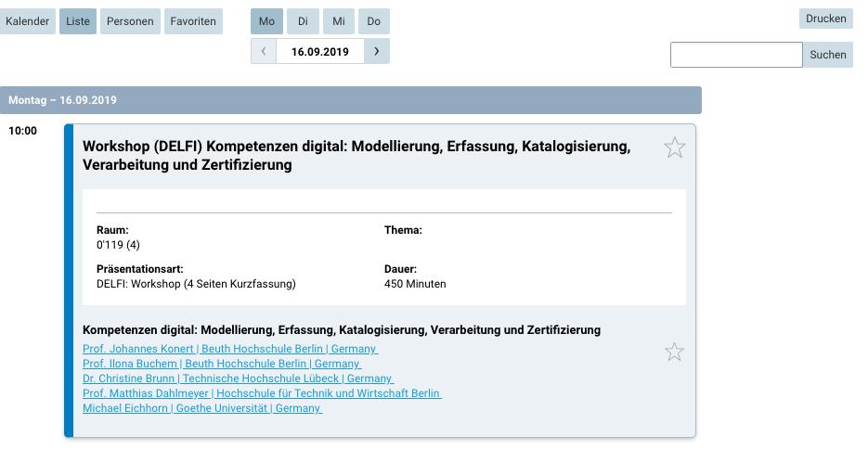Advance to the next date with the right arrow
This screenshot has height=462, width=868.
[x=376, y=51]
